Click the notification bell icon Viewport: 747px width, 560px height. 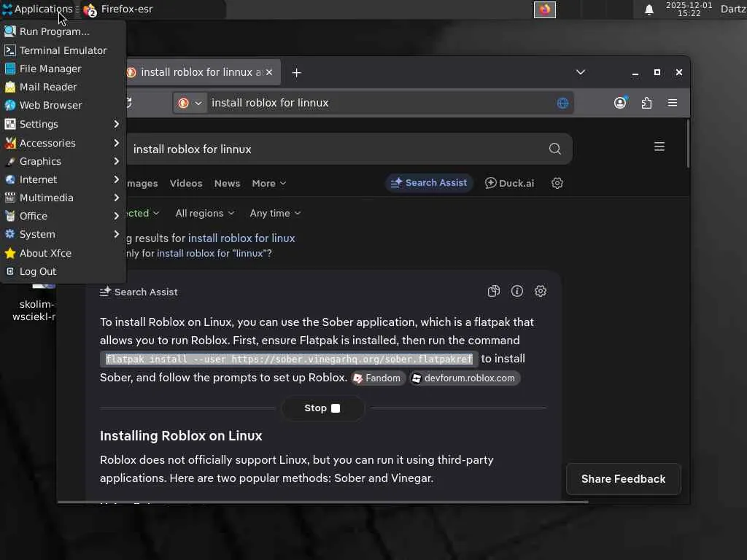click(x=649, y=9)
